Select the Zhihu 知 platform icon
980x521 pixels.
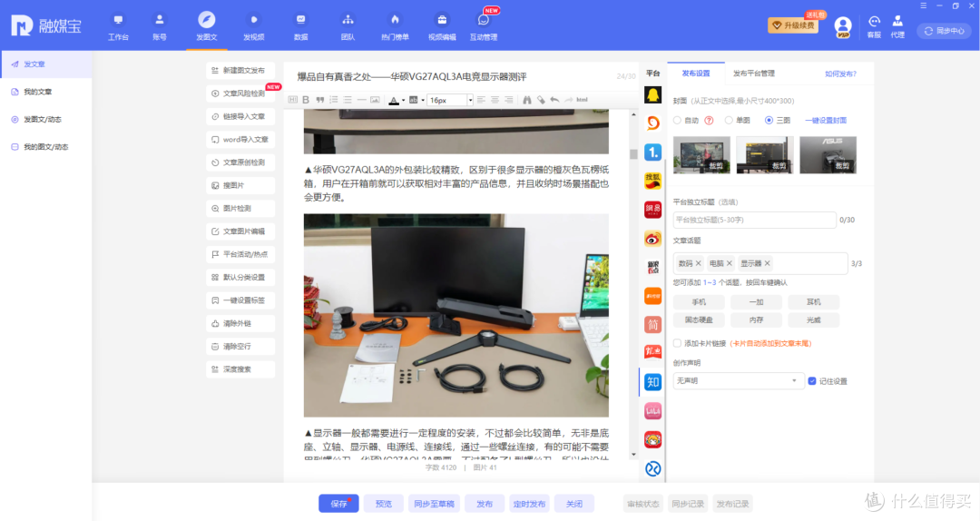[x=653, y=381]
